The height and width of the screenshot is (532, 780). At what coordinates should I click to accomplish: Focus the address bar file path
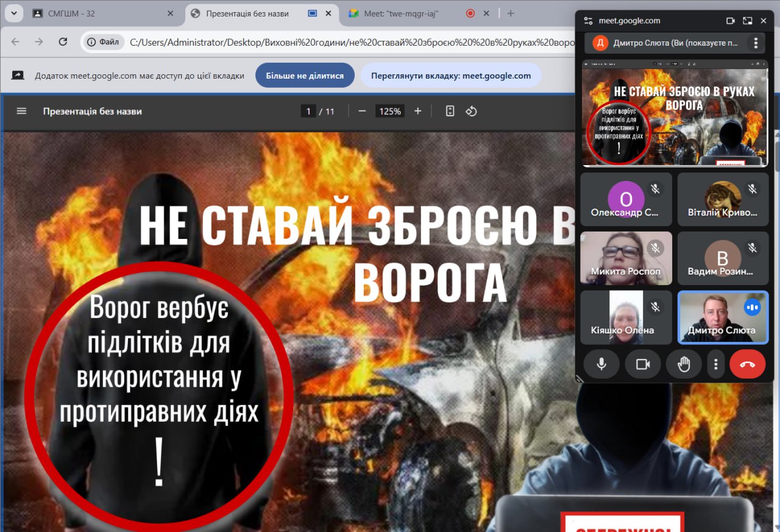(x=352, y=42)
